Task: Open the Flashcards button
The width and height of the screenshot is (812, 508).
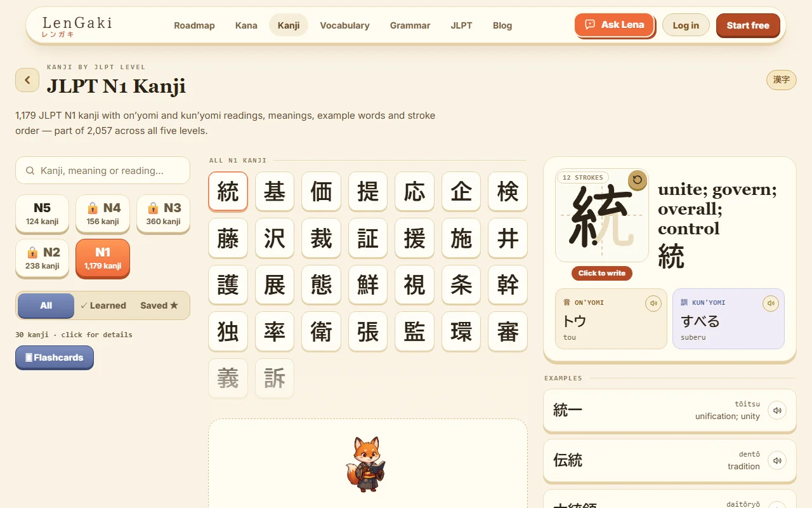Action: (55, 358)
